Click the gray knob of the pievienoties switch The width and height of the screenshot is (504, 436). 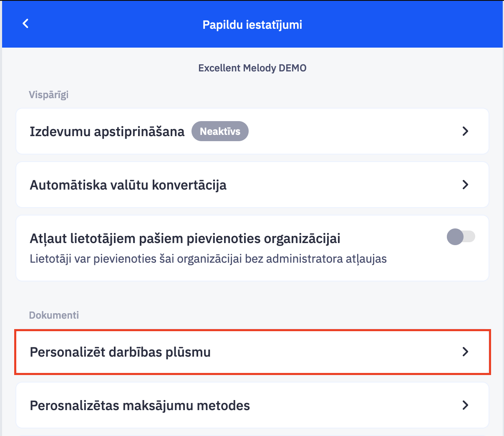pyautogui.click(x=455, y=237)
